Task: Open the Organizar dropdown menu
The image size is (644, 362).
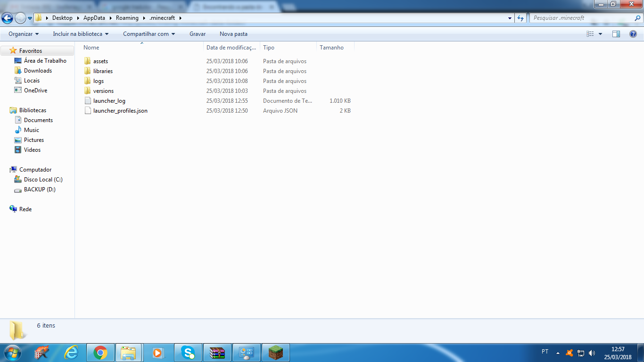Action: pyautogui.click(x=24, y=34)
